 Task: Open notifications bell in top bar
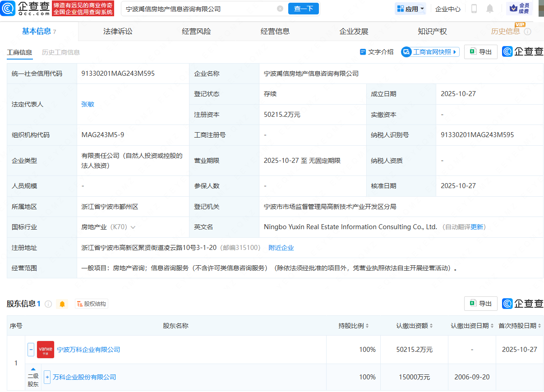[x=489, y=9]
